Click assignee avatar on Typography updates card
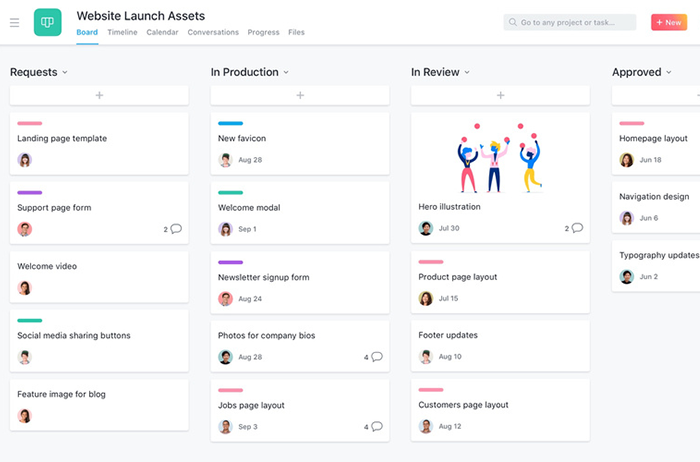 click(627, 277)
